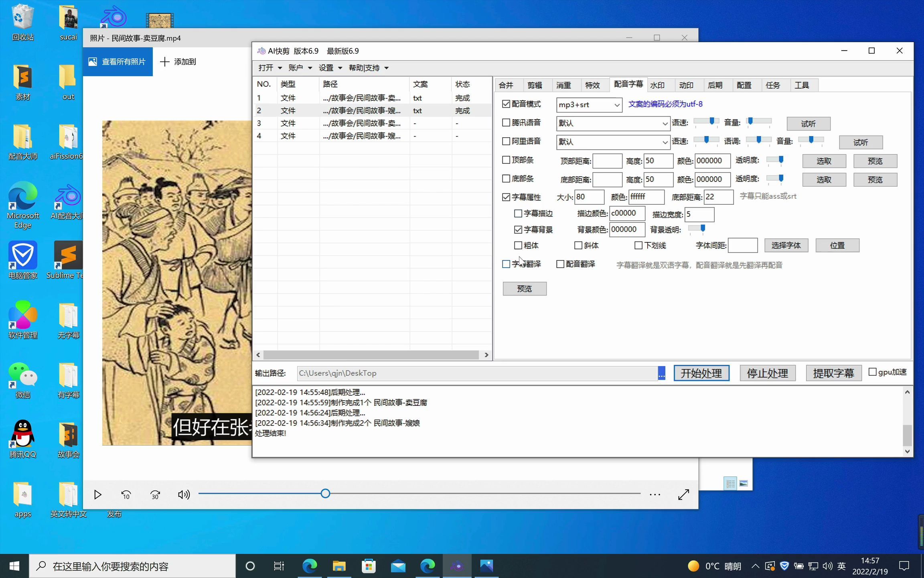Open the Windows Start menu
The image size is (924, 578).
click(14, 566)
